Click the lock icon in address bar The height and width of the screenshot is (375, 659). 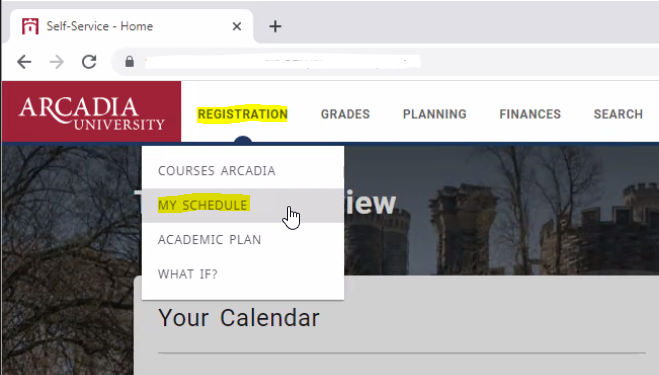(129, 62)
